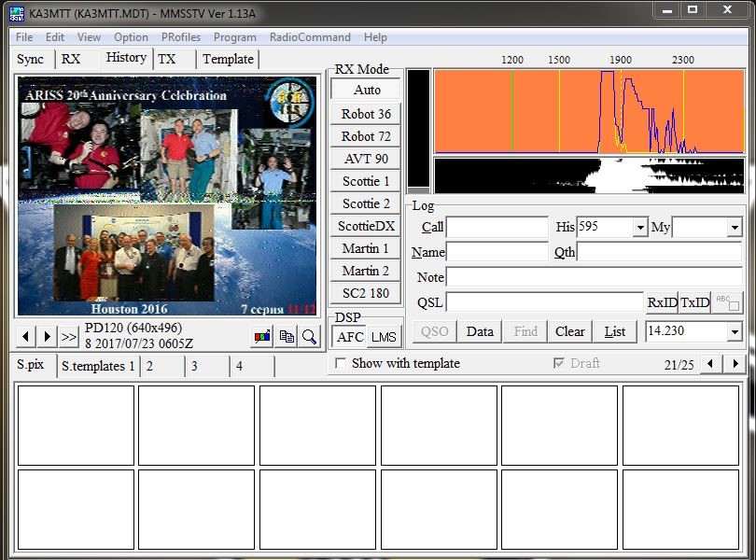Screen dimensions: 756x560
Task: Switch to the Template tab
Action: tap(228, 59)
